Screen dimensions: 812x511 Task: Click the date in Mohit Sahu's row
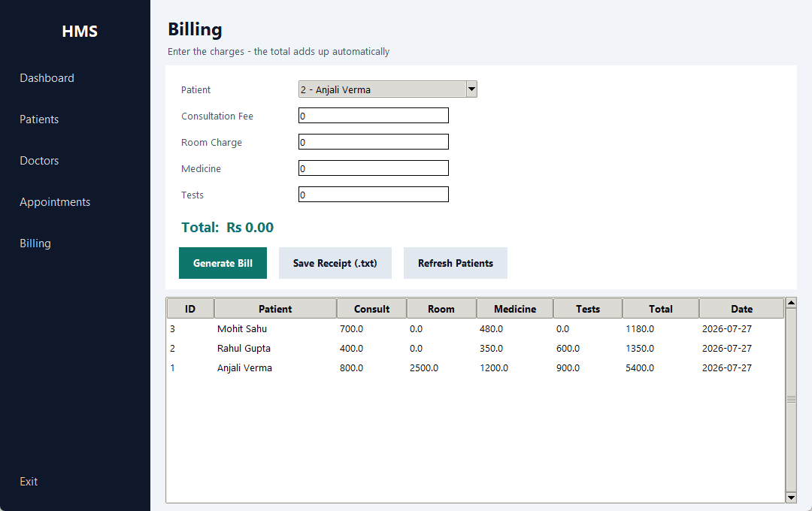(x=726, y=328)
